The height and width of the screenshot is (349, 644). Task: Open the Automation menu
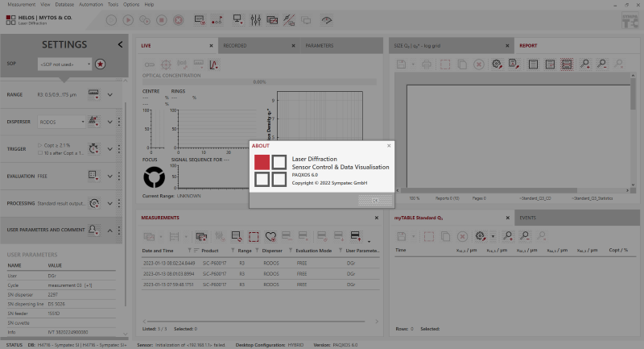click(91, 5)
